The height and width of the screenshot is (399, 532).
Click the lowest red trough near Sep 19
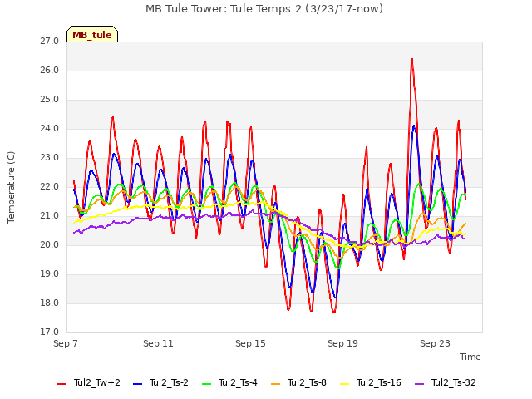tap(334, 312)
